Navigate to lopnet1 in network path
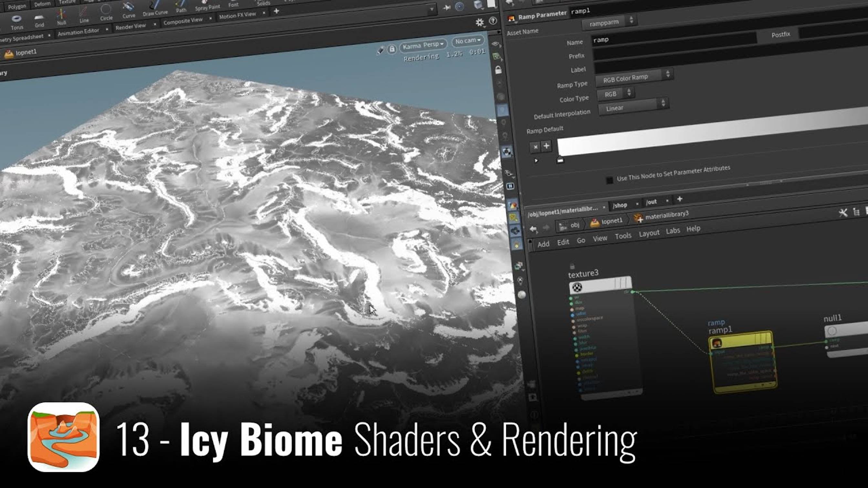Viewport: 868px width, 488px height. click(607, 222)
